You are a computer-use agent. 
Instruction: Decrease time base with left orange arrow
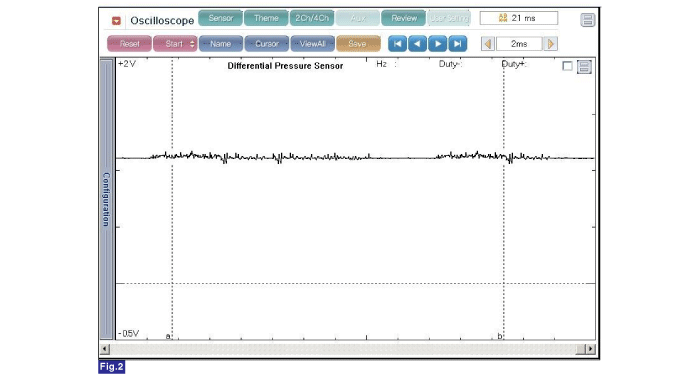(x=488, y=44)
